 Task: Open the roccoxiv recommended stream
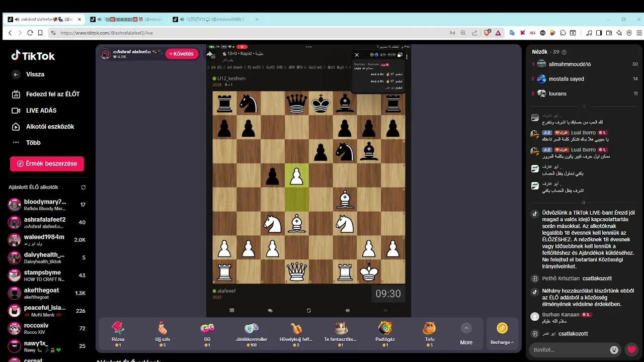tap(47, 328)
